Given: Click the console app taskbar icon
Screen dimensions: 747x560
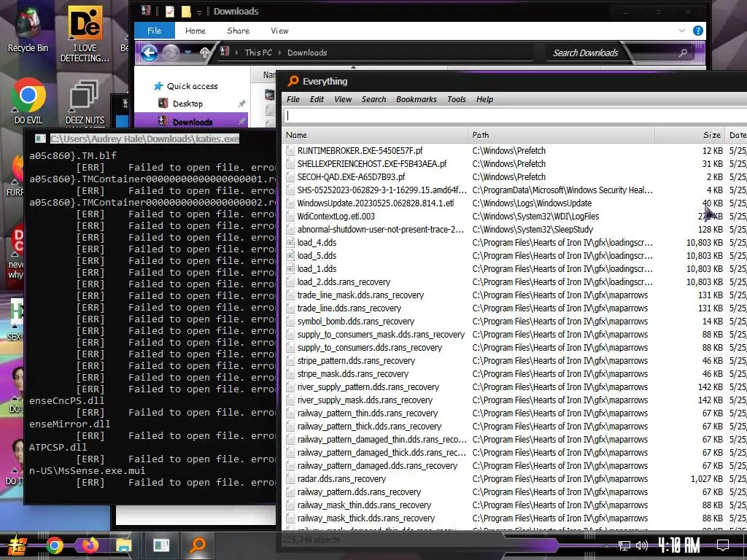Looking at the screenshot, I should (x=161, y=545).
